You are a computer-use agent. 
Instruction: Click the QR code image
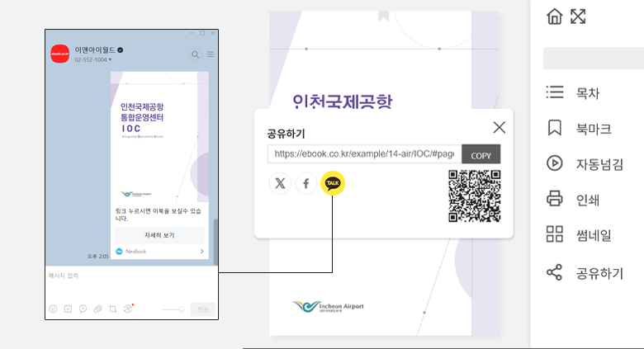(475, 196)
